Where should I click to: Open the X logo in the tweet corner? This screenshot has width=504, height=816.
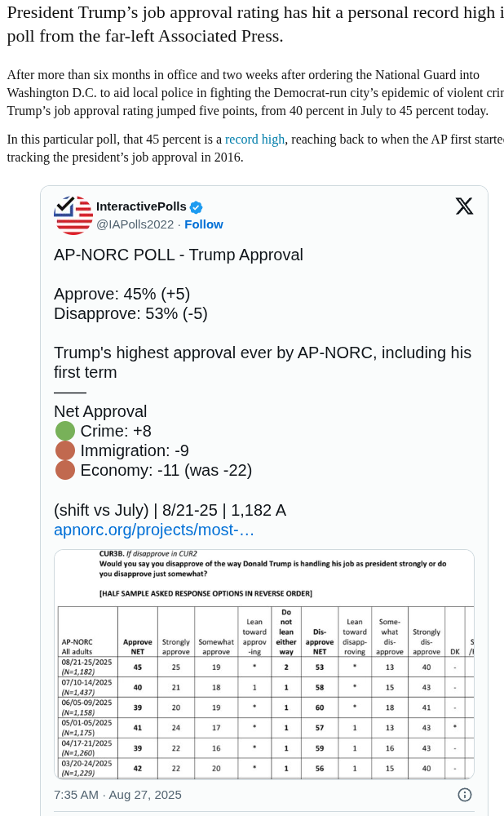[464, 206]
